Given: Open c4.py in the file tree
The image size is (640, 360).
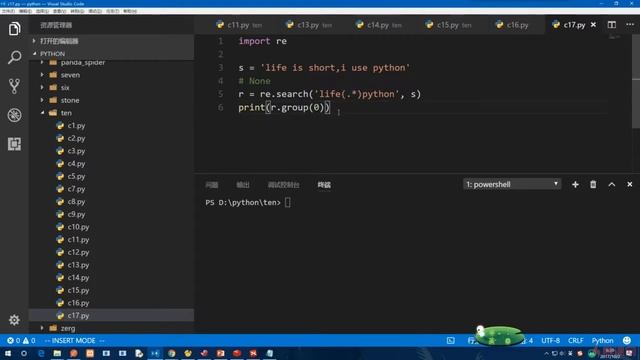Looking at the screenshot, I should (76, 164).
